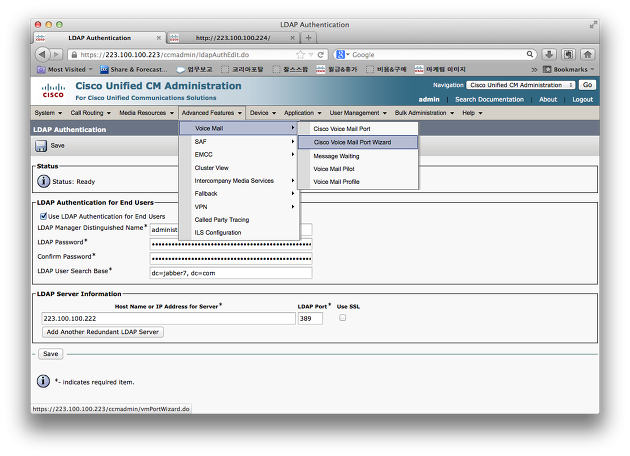The width and height of the screenshot is (630, 456).
Task: Close the LDAP Authentication tab
Action: coord(159,38)
